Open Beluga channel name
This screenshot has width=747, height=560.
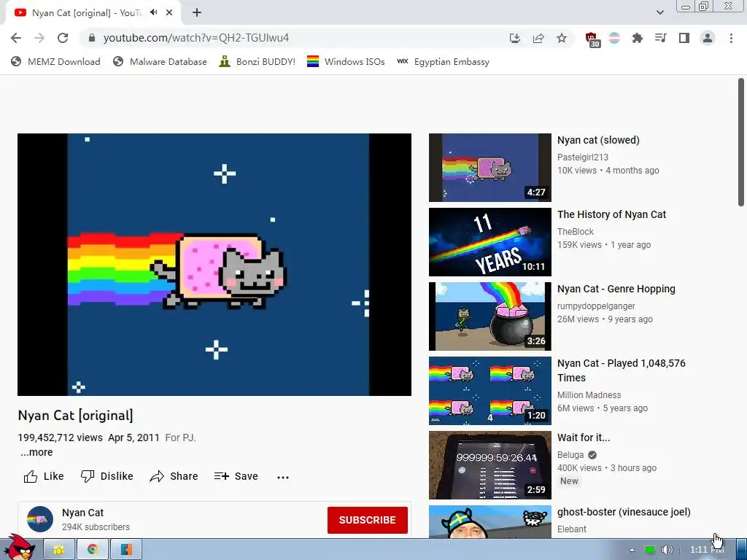(570, 455)
